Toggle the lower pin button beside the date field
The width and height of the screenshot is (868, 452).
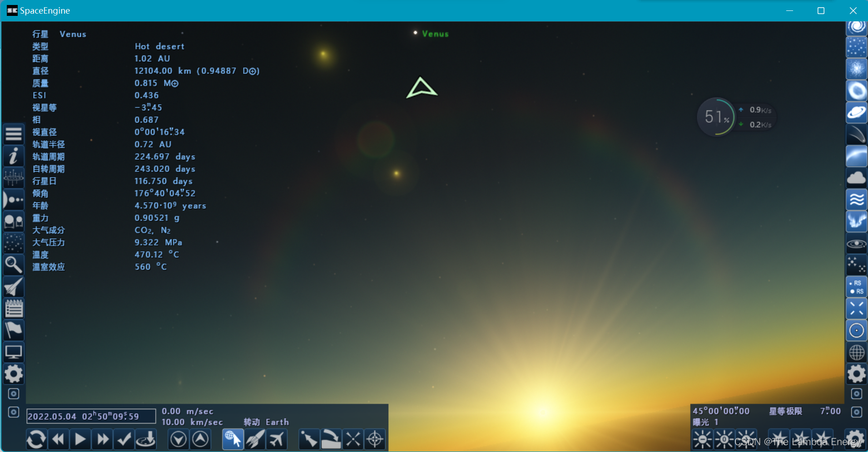click(x=14, y=412)
